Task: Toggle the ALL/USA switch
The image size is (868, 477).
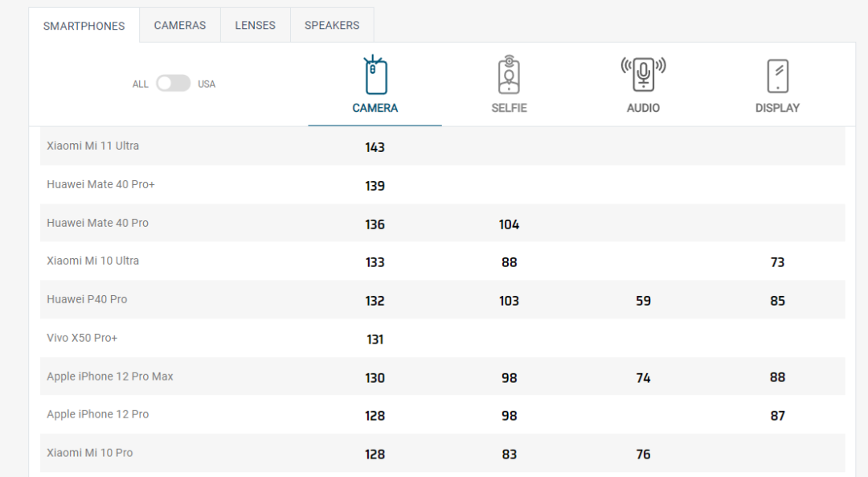Action: click(173, 84)
